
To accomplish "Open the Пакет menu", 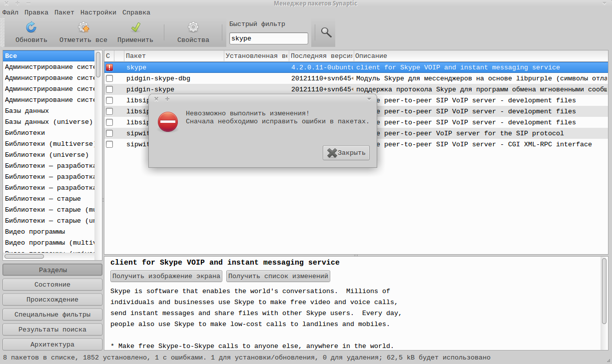I will [64, 12].
